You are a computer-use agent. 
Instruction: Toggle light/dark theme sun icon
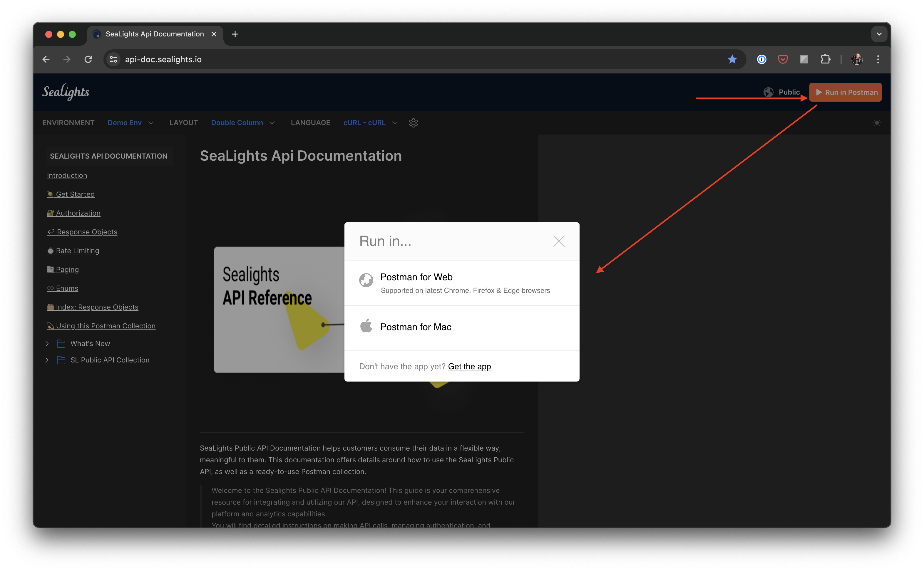coord(877,123)
